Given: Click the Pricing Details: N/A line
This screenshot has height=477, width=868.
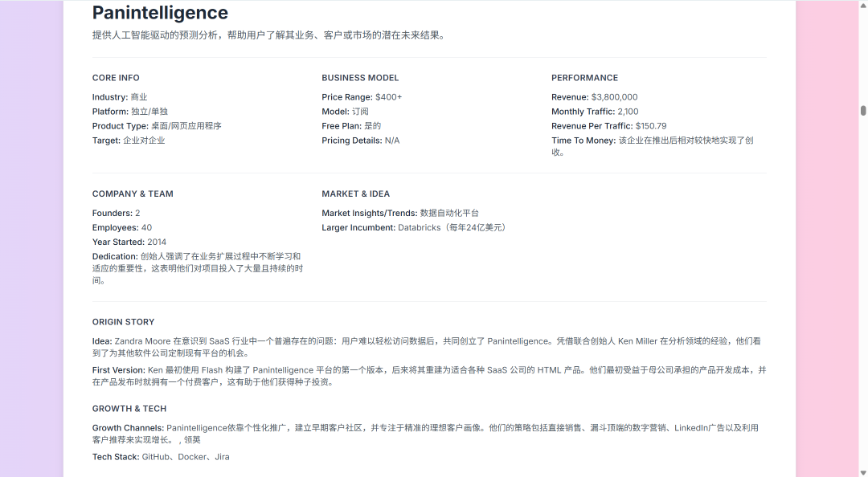Looking at the screenshot, I should [360, 140].
